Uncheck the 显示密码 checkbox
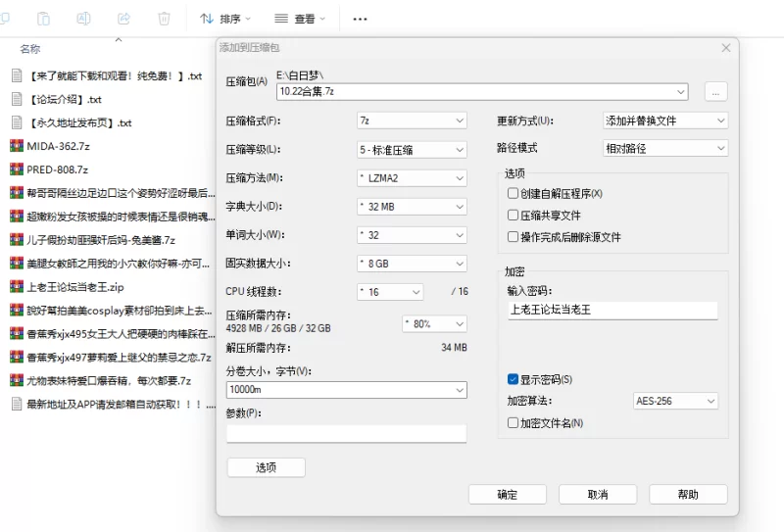 coord(513,379)
